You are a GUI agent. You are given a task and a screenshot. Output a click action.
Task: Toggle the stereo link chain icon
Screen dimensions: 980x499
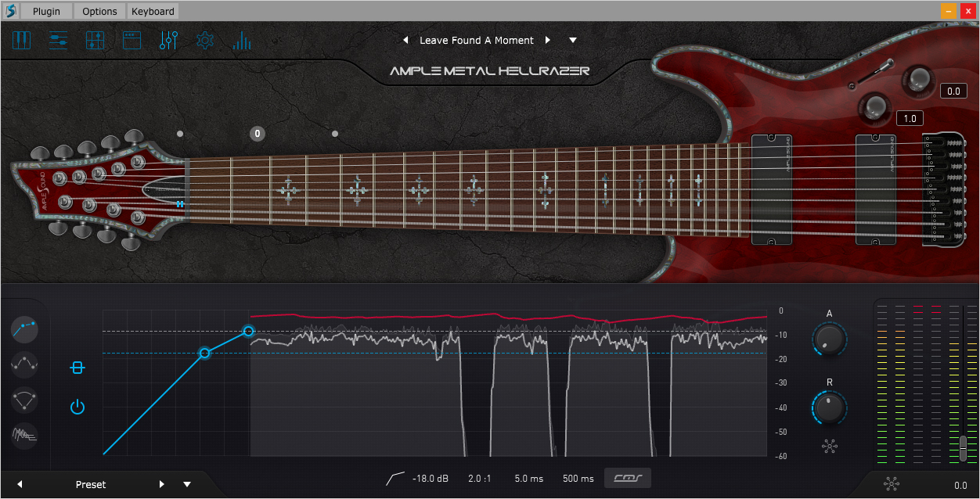coord(77,366)
